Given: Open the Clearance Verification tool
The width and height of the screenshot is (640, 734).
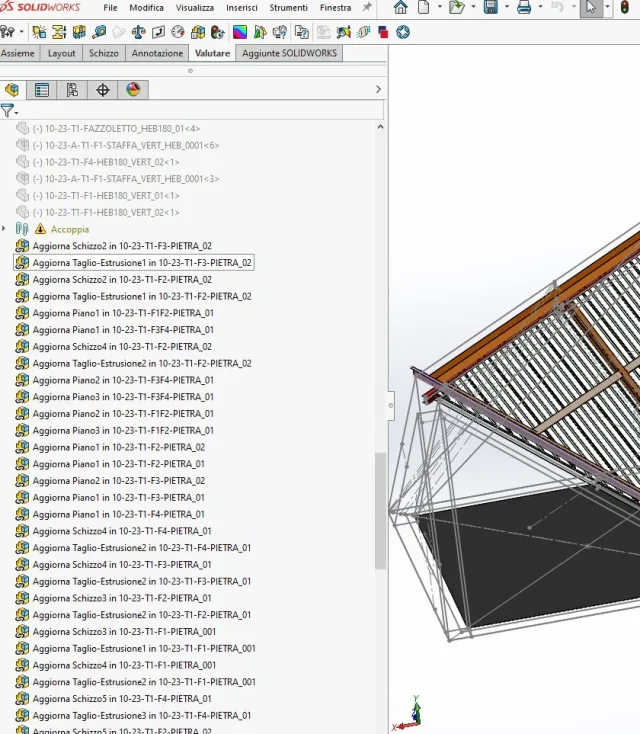Looking at the screenshot, I should click(x=59, y=32).
